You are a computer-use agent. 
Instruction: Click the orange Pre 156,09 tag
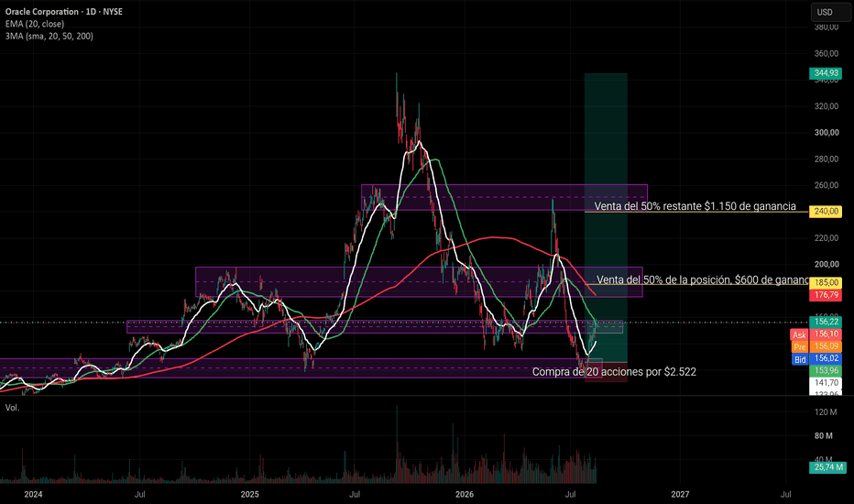coord(816,346)
